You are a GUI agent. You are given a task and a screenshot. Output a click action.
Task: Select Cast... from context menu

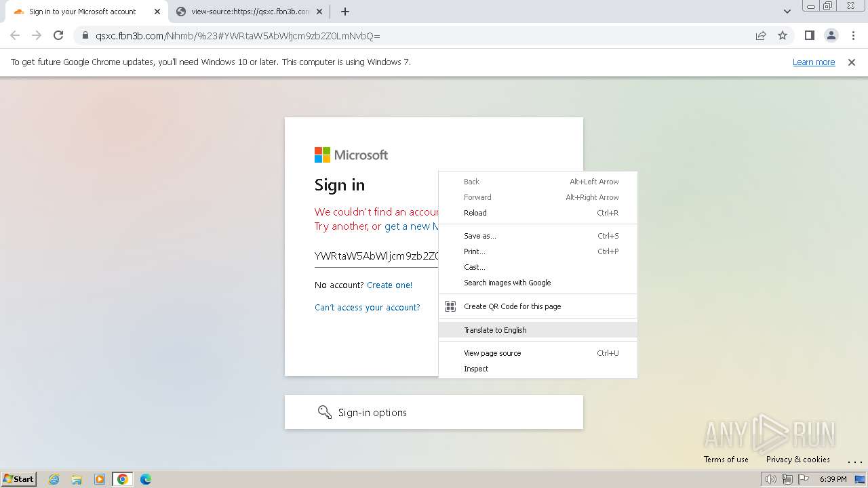538,267
